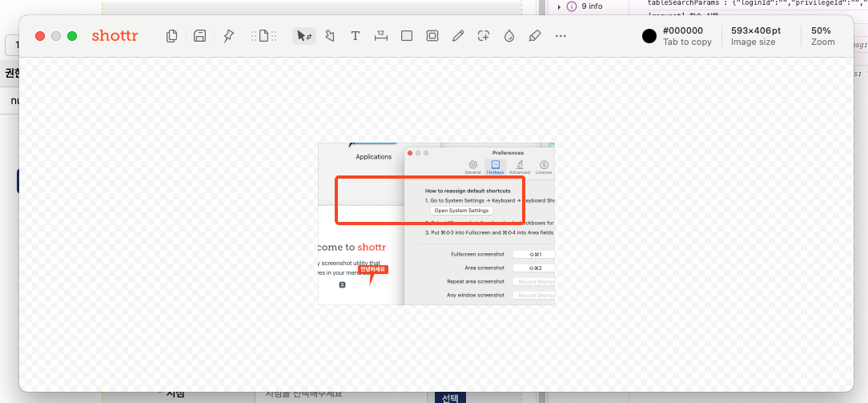Copy the screenshot with the copy icon
The height and width of the screenshot is (403, 868).
coord(172,36)
